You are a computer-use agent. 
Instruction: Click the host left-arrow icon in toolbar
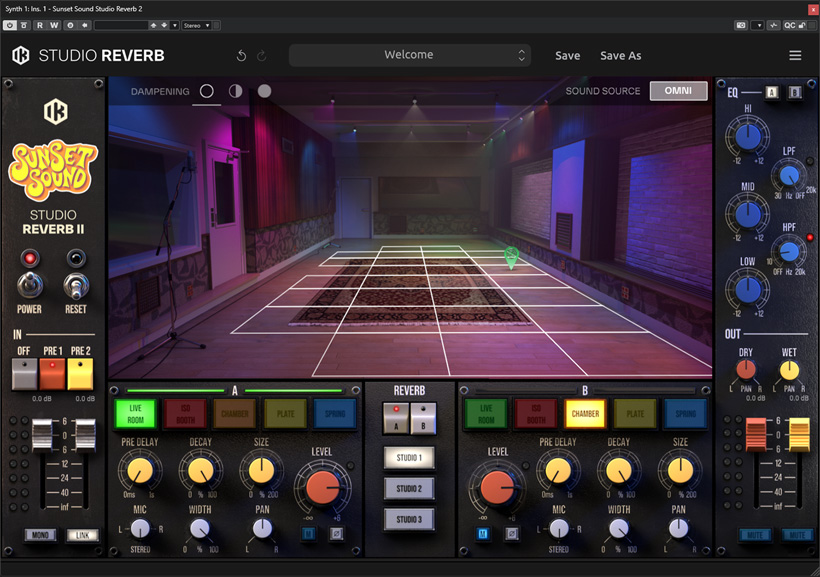pyautogui.click(x=84, y=25)
